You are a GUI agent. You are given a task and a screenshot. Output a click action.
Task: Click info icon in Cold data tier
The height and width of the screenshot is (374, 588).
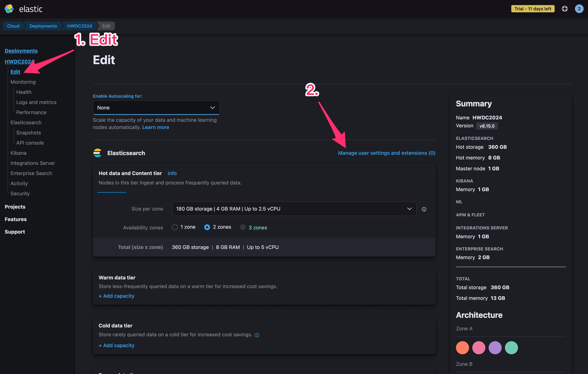[257, 335]
